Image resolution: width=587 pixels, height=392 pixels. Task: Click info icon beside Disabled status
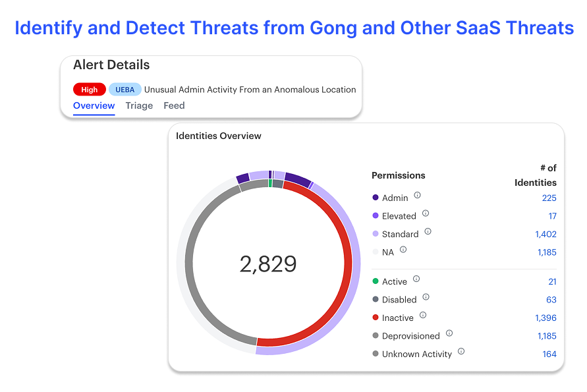pos(426,297)
